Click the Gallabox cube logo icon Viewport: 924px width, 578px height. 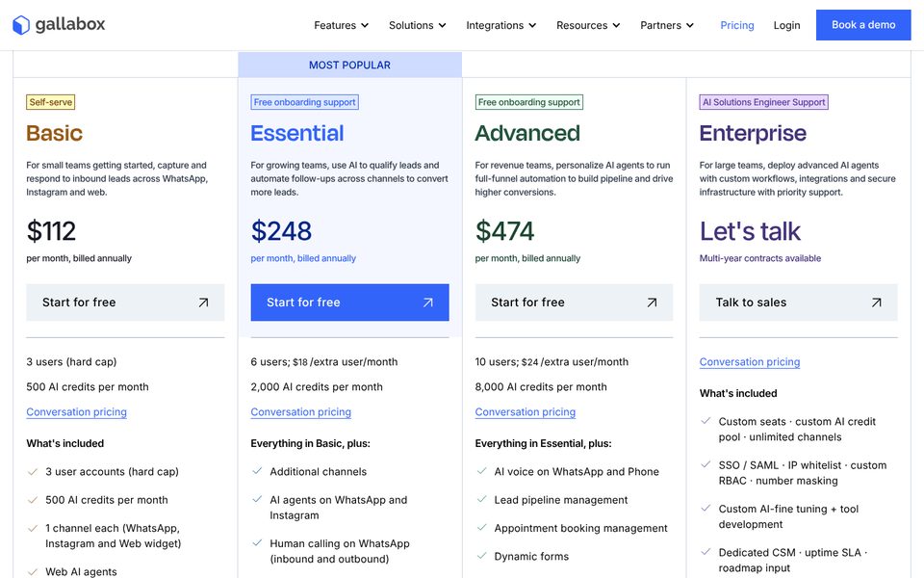click(x=21, y=25)
